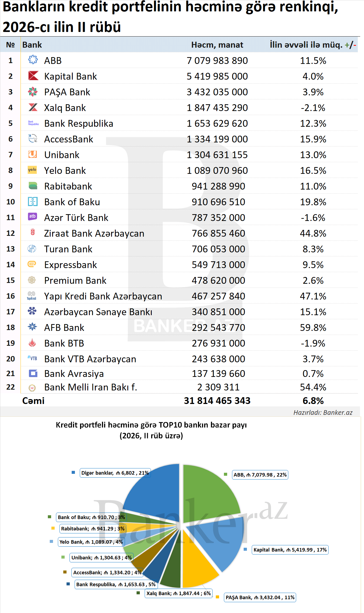Click the main ranking headline title
Screen dimensions: 364x613
pos(170,17)
